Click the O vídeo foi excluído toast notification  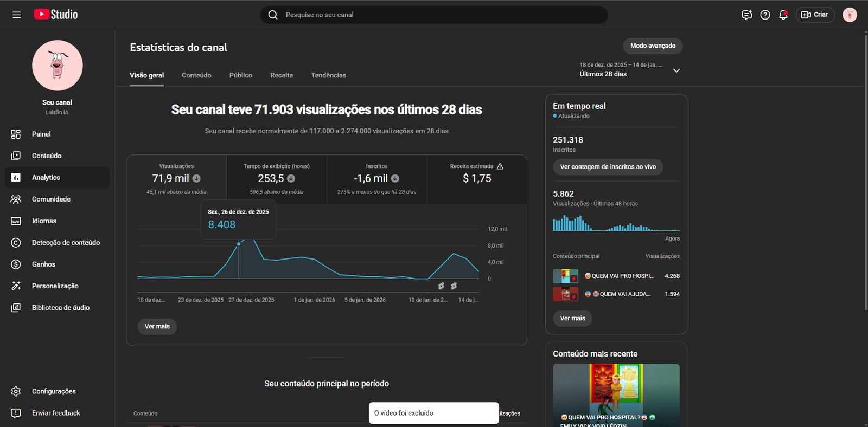point(433,413)
